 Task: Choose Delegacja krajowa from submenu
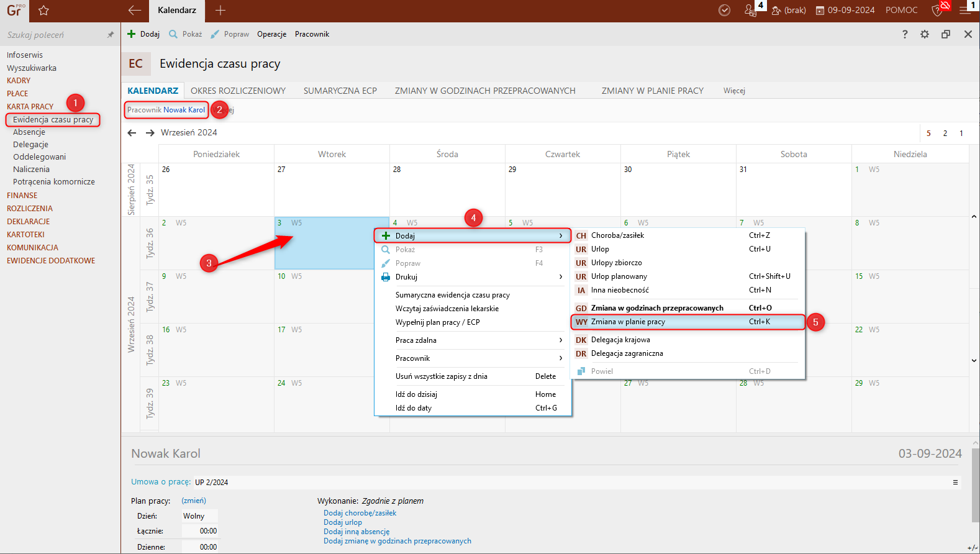(620, 340)
